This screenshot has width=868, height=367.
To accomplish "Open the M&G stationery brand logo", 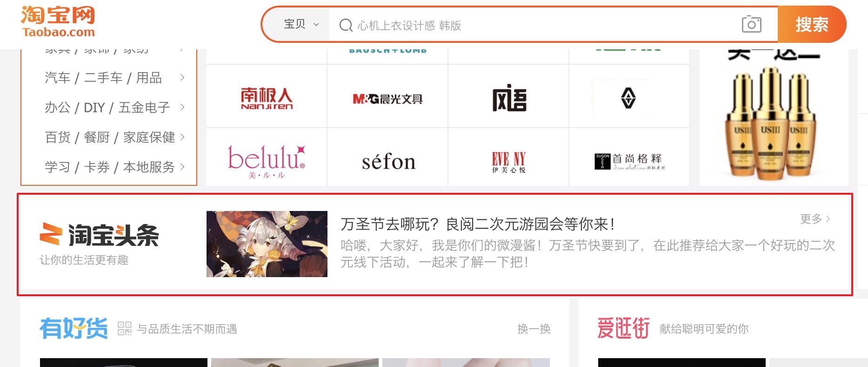I will pos(387,99).
